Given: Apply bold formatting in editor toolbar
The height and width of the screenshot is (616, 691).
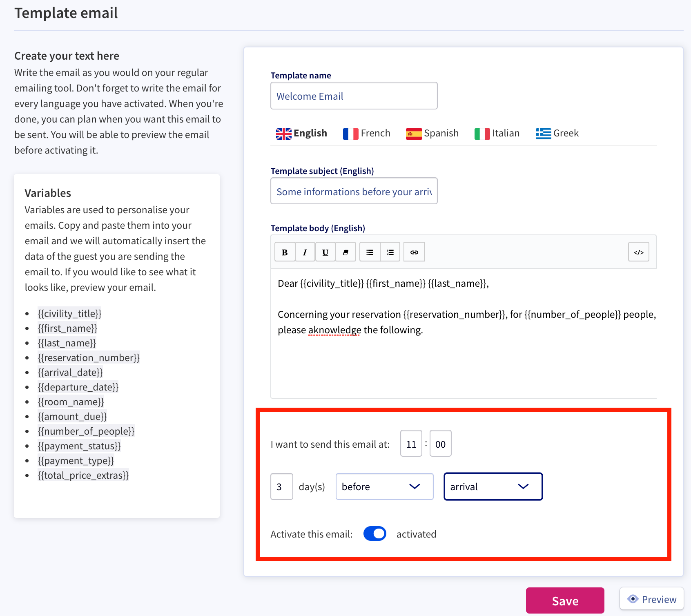Looking at the screenshot, I should click(x=285, y=252).
